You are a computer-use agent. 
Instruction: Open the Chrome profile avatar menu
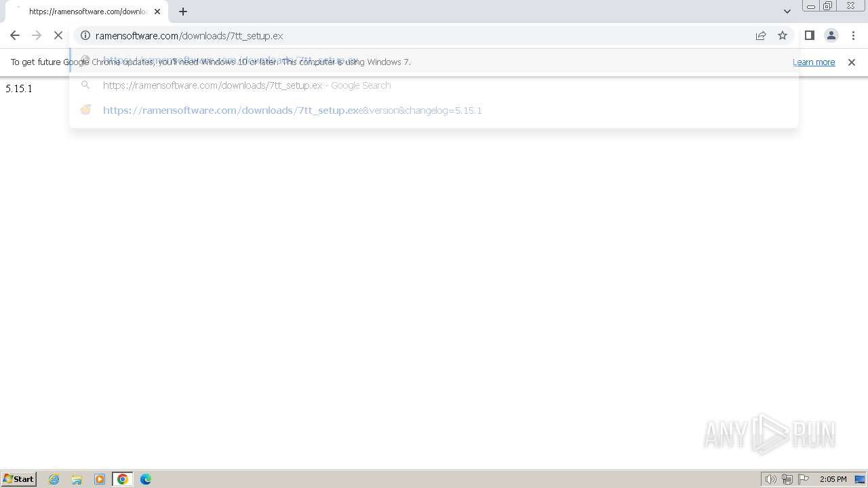(831, 35)
